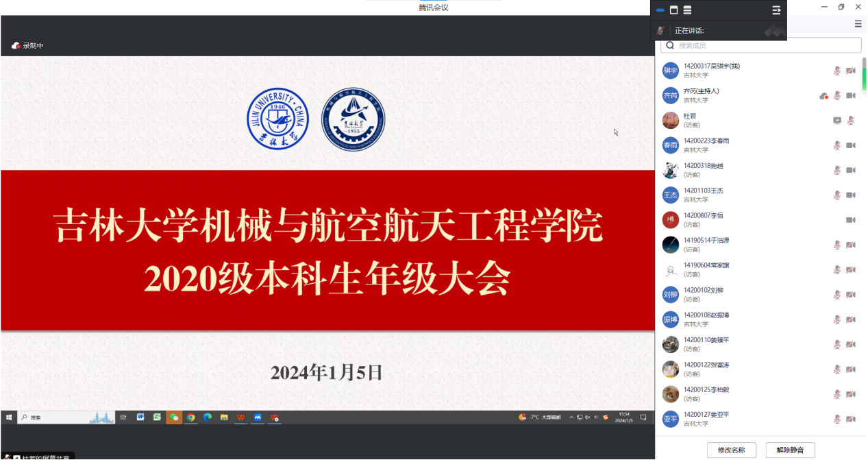Click the blue minimize bar in floating toolbar
The height and width of the screenshot is (460, 868).
pyautogui.click(x=660, y=10)
